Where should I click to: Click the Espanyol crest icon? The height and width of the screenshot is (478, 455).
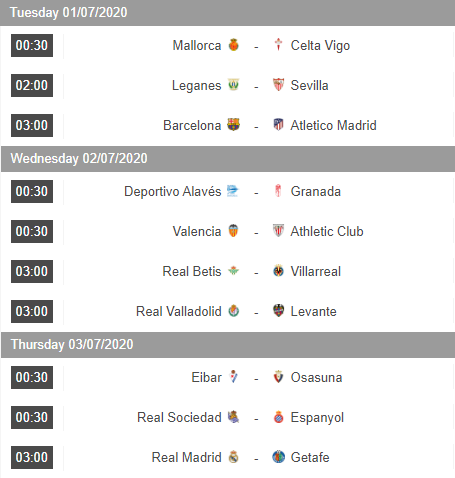click(278, 417)
